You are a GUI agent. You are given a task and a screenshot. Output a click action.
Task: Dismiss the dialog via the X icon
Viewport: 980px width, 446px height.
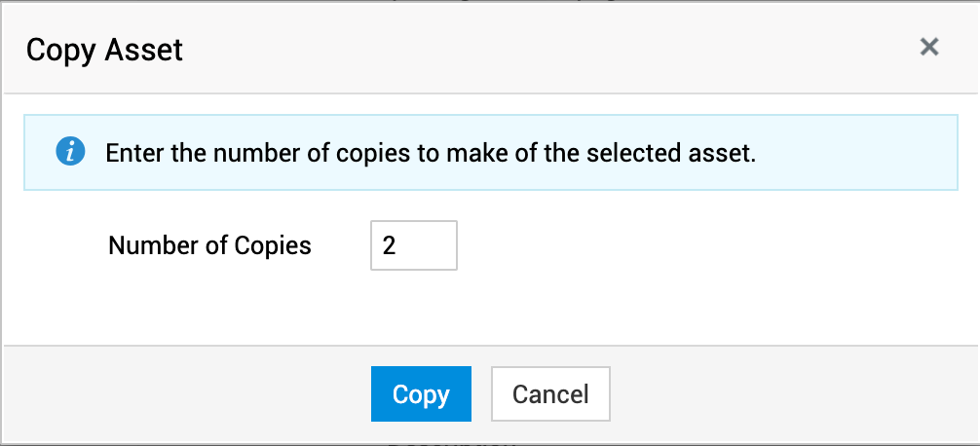click(x=929, y=47)
